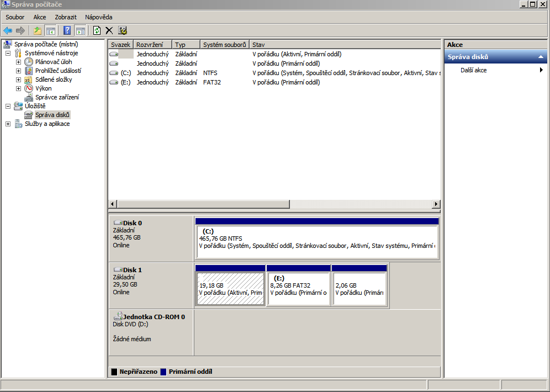The width and height of the screenshot is (550, 392).
Task: Click the Back arrow in toolbar
Action: click(x=8, y=30)
